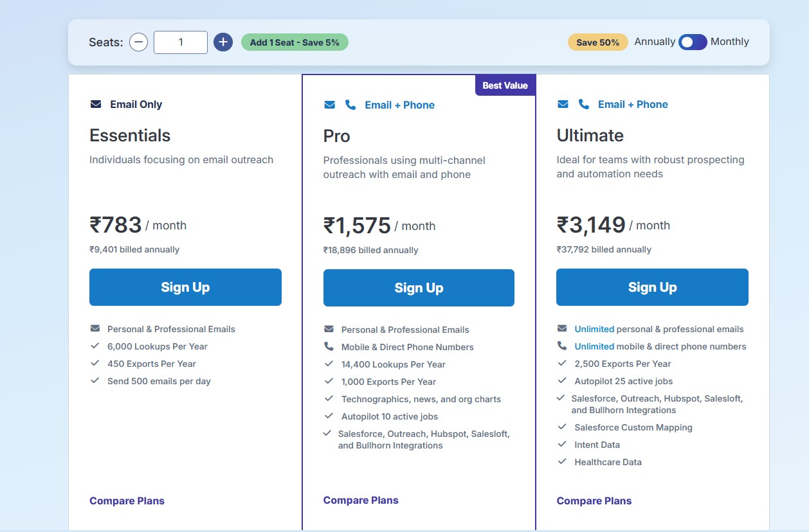Open Compare Plans under Essentials
This screenshot has height=532, width=809.
pyautogui.click(x=127, y=501)
